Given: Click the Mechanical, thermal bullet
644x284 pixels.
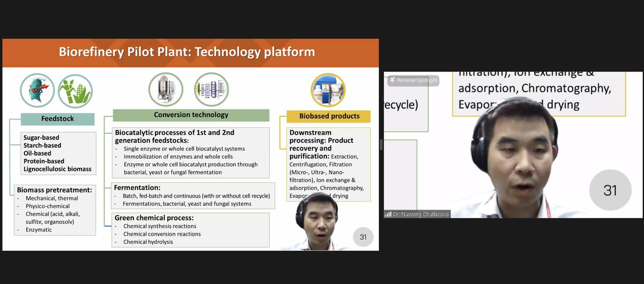Looking at the screenshot, I should pos(52,198).
